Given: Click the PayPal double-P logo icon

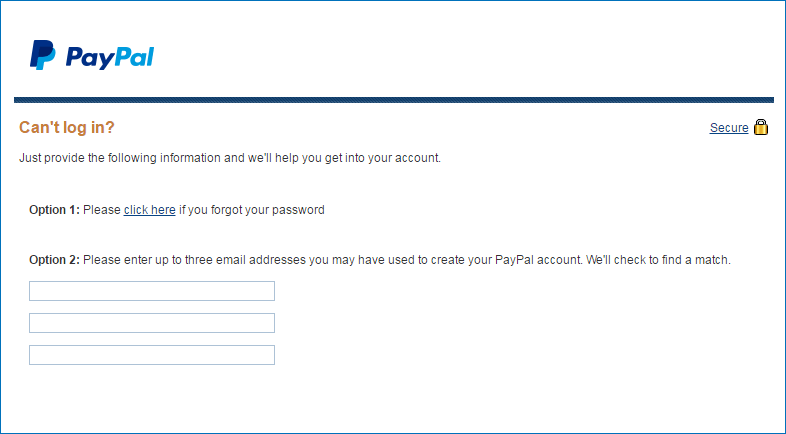Looking at the screenshot, I should click(x=43, y=55).
